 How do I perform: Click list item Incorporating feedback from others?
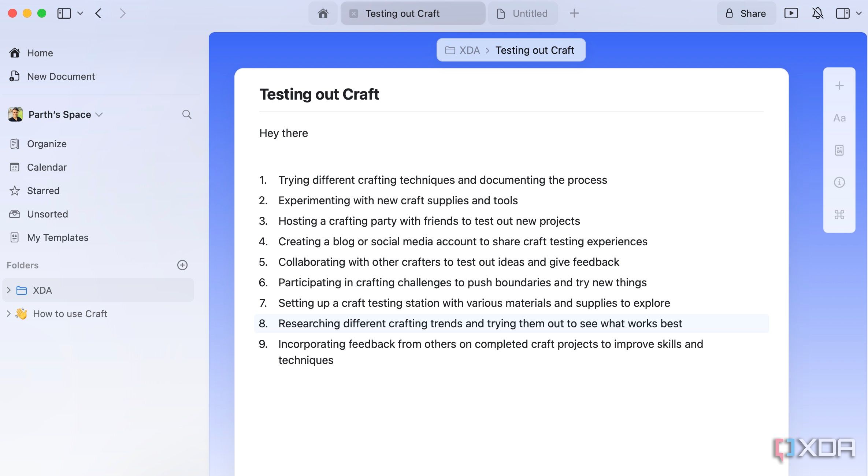click(491, 352)
